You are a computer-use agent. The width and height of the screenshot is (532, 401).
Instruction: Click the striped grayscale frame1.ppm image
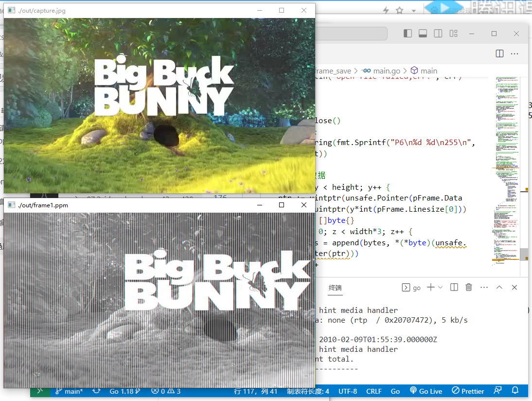[160, 300]
